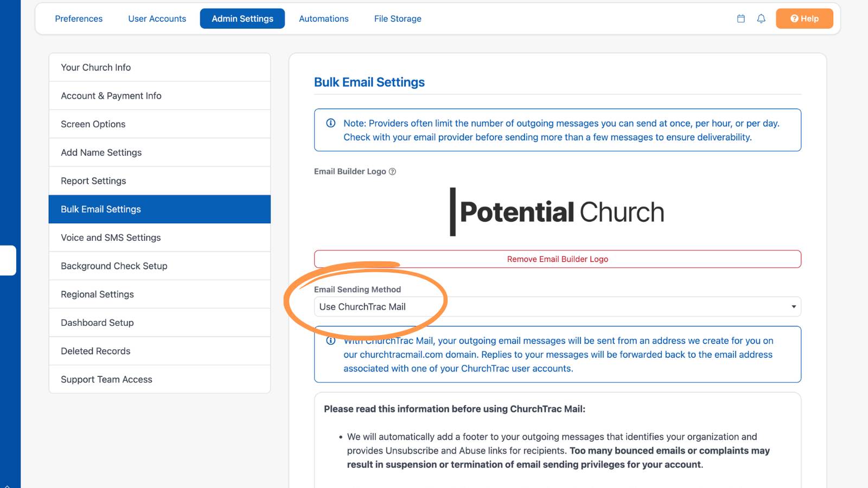Click Remove Email Builder Logo button
The image size is (868, 488).
point(557,259)
